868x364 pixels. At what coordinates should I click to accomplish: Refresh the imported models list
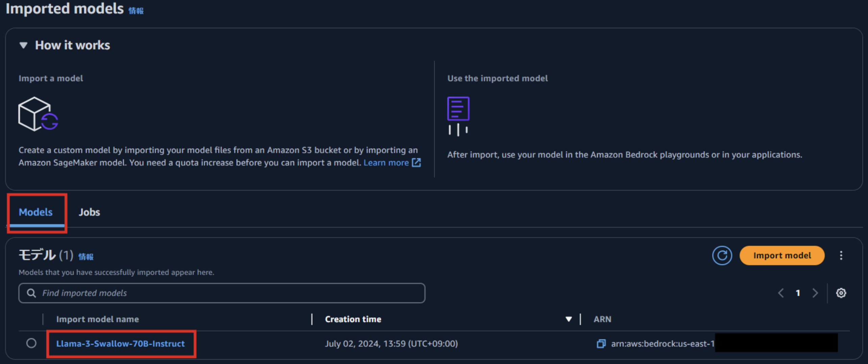(x=722, y=255)
